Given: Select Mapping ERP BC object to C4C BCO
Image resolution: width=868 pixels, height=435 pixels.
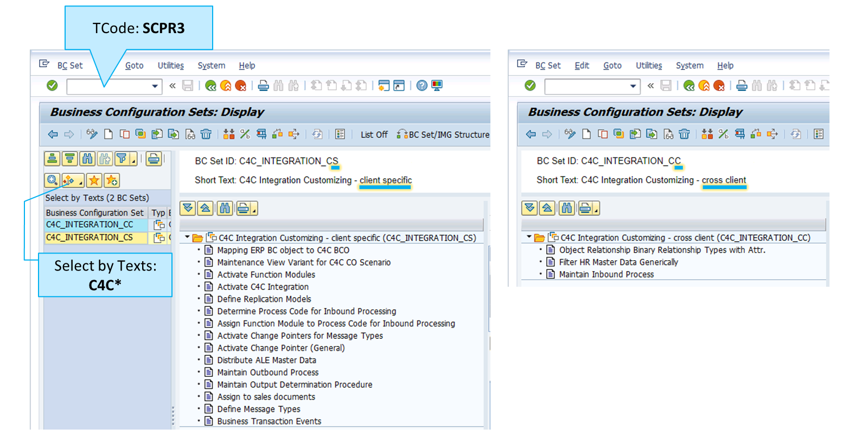Looking at the screenshot, I should 283,250.
